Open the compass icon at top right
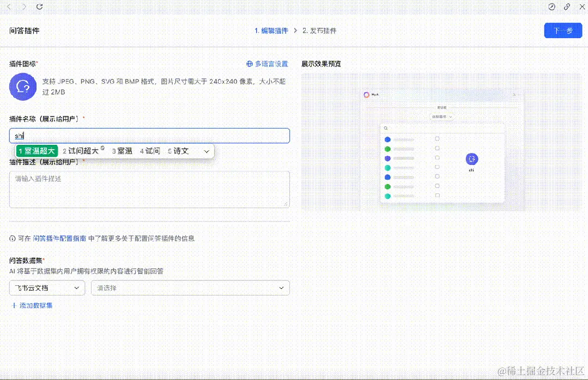This screenshot has width=588, height=380. pos(551,7)
